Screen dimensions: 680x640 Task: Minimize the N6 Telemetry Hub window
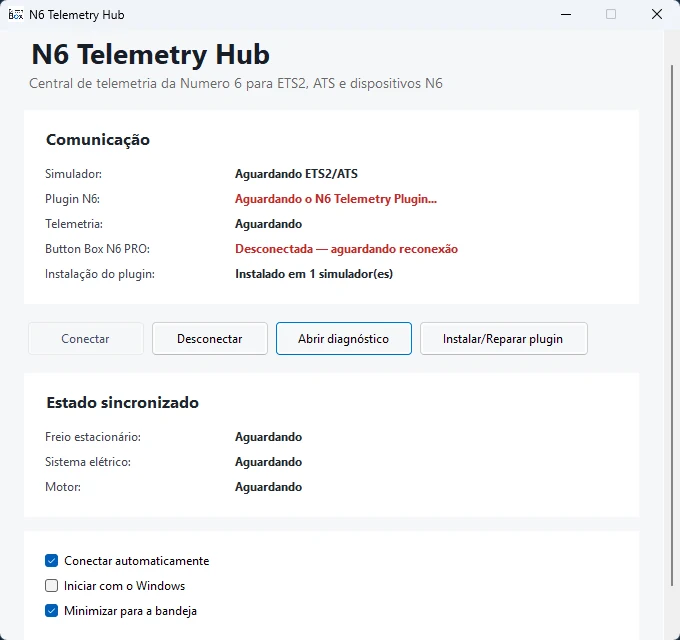click(x=566, y=14)
